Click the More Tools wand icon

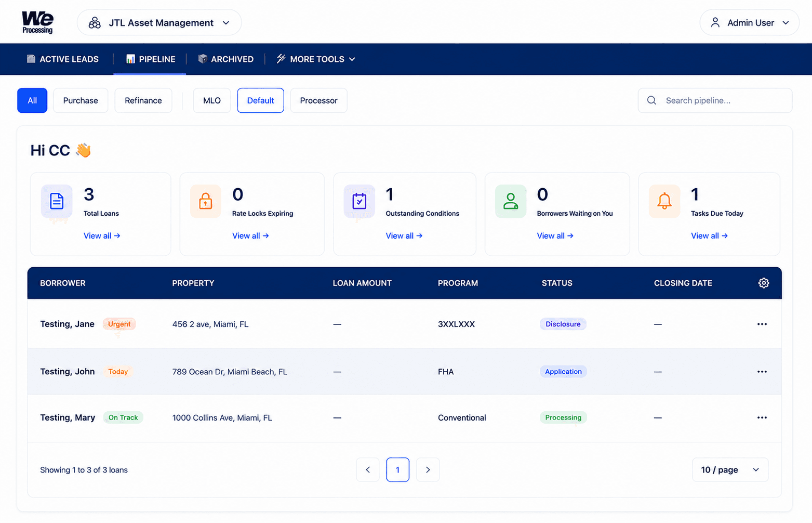281,59
